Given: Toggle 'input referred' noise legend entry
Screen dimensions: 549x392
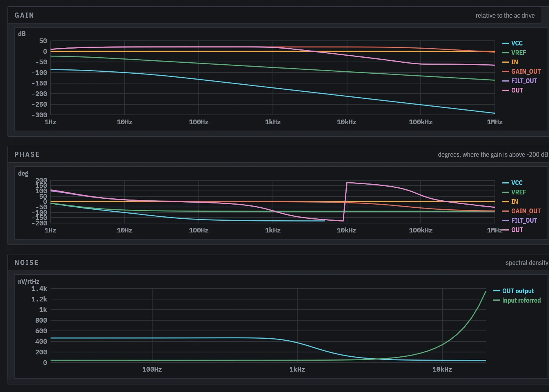Looking at the screenshot, I should click(x=517, y=300).
